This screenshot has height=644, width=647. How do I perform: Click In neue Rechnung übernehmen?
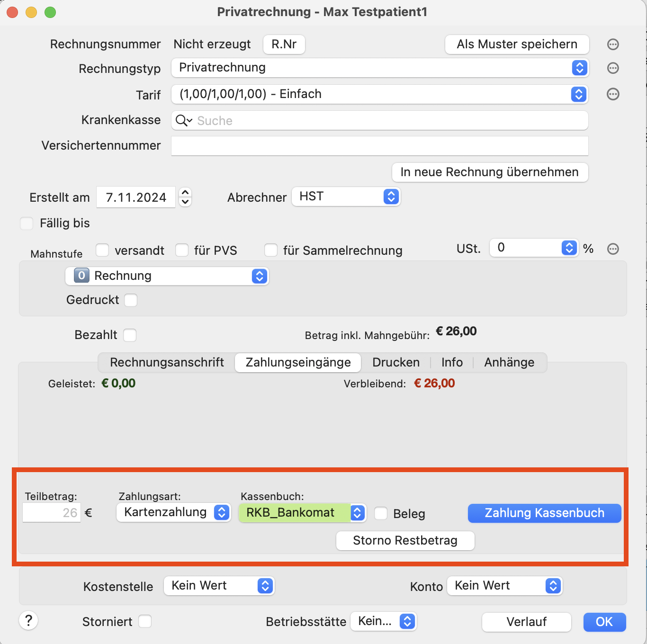click(490, 172)
